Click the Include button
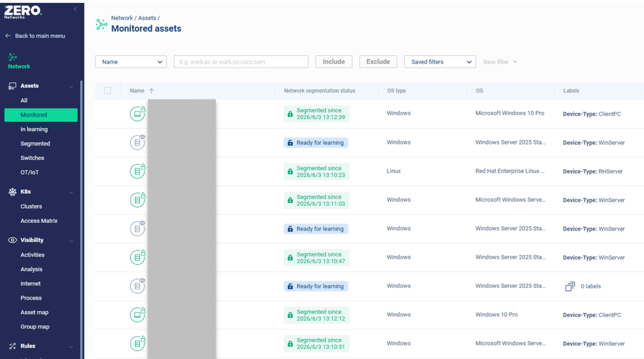This screenshot has width=644, height=359. point(334,61)
